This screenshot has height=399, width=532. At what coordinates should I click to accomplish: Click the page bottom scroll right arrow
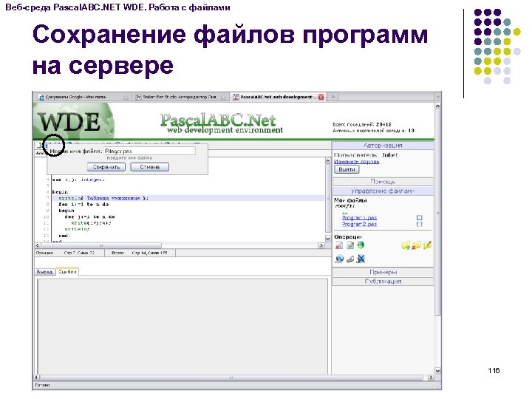tap(431, 378)
